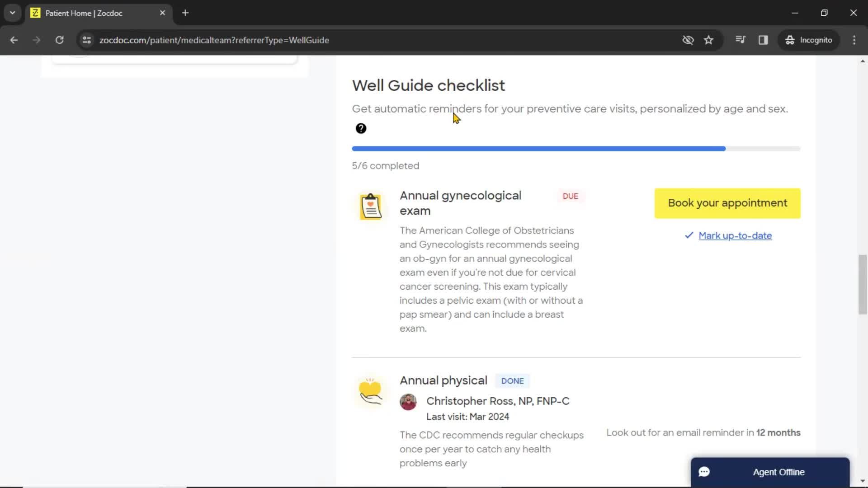Click the Christopher Ross provider profile picture
The image size is (868, 488).
408,401
